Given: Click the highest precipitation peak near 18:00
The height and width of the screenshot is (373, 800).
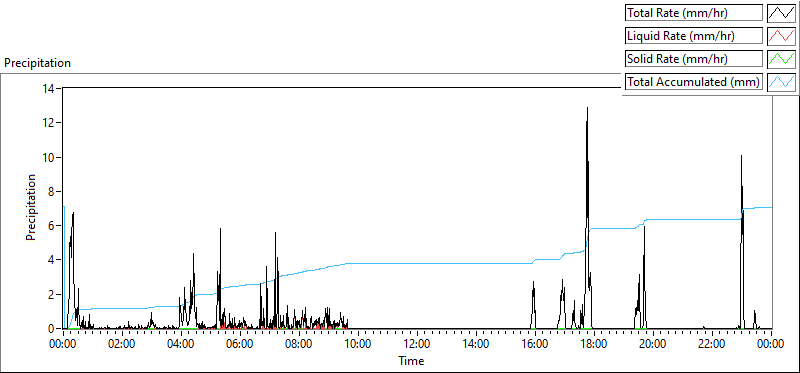Looking at the screenshot, I should 588,108.
